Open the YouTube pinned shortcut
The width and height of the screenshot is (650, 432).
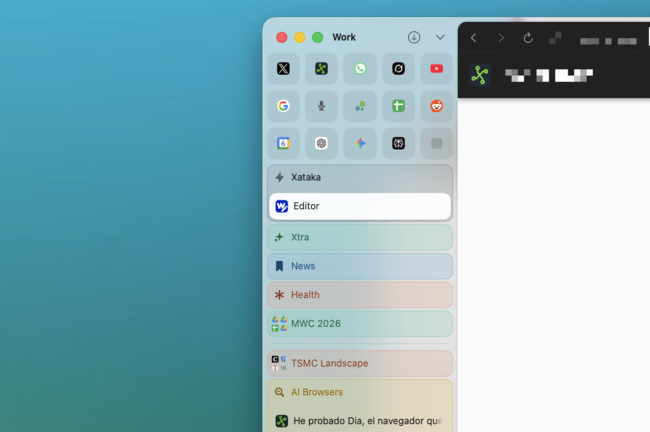coord(436,69)
